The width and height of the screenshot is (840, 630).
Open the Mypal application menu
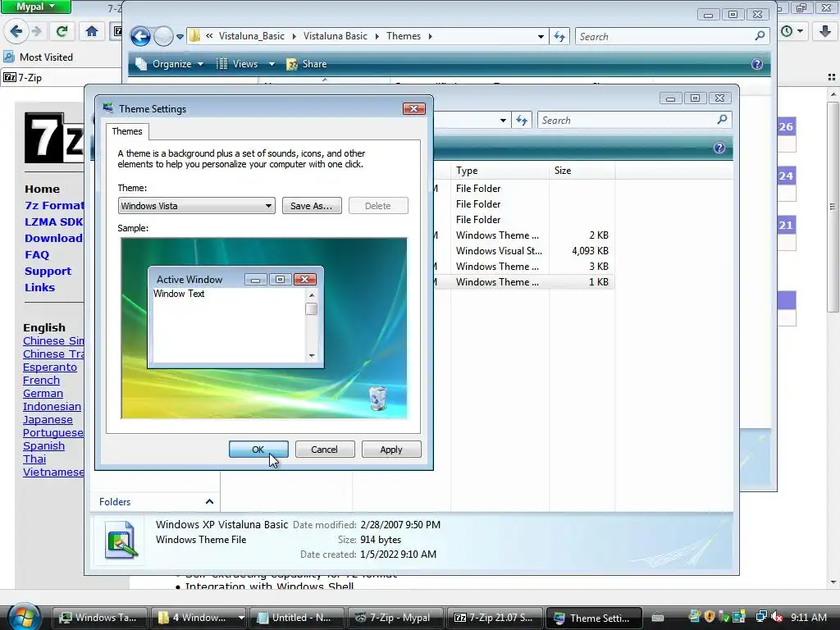36,7
